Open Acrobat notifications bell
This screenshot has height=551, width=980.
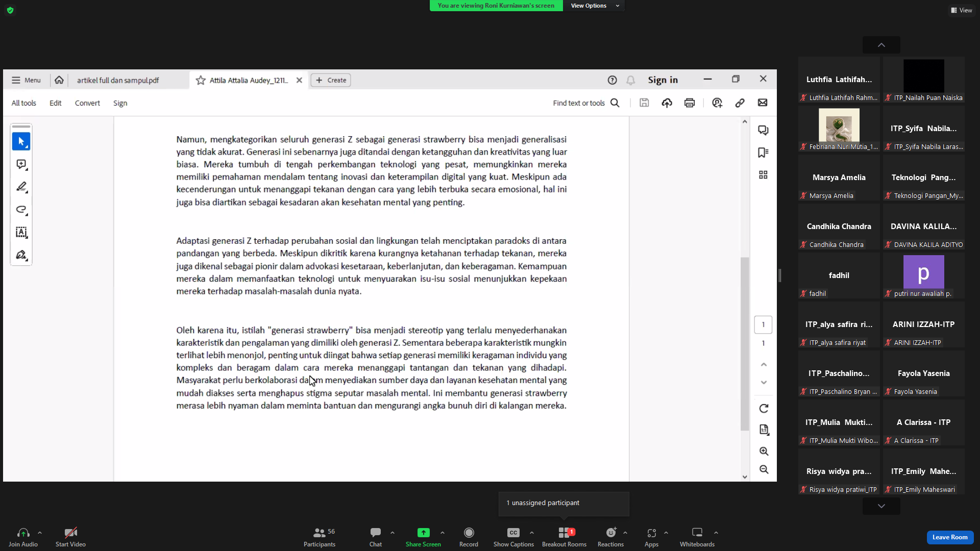[x=631, y=80]
